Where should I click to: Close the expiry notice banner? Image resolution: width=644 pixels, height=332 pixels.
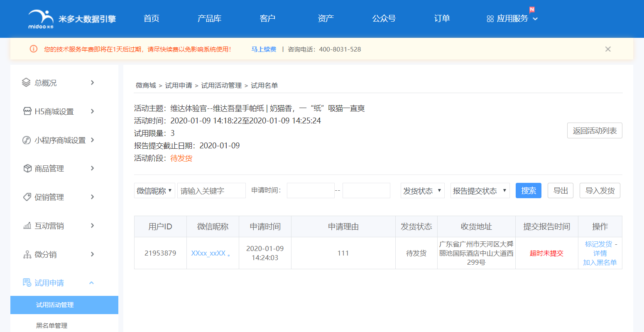[x=608, y=49]
